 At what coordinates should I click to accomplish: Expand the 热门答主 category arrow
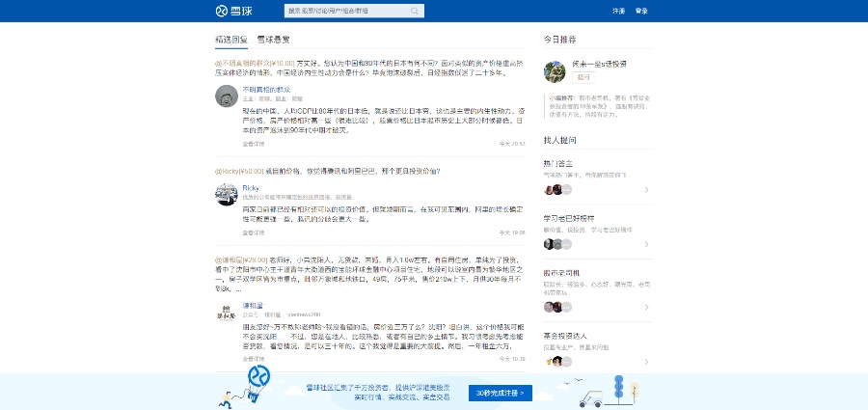point(646,190)
